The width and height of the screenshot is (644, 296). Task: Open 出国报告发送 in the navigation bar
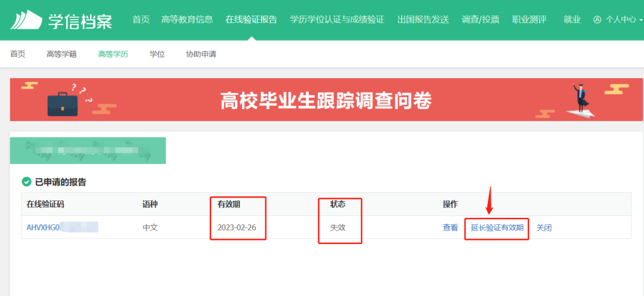tap(423, 20)
